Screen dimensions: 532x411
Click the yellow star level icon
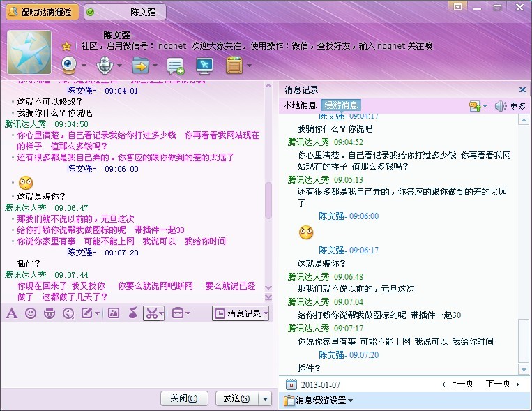pyautogui.click(x=66, y=46)
